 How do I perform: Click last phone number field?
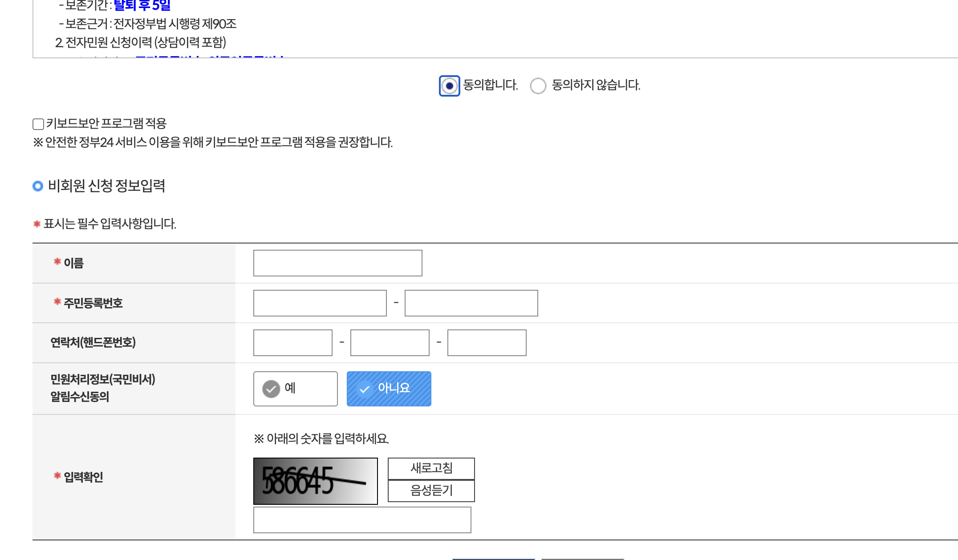(487, 343)
